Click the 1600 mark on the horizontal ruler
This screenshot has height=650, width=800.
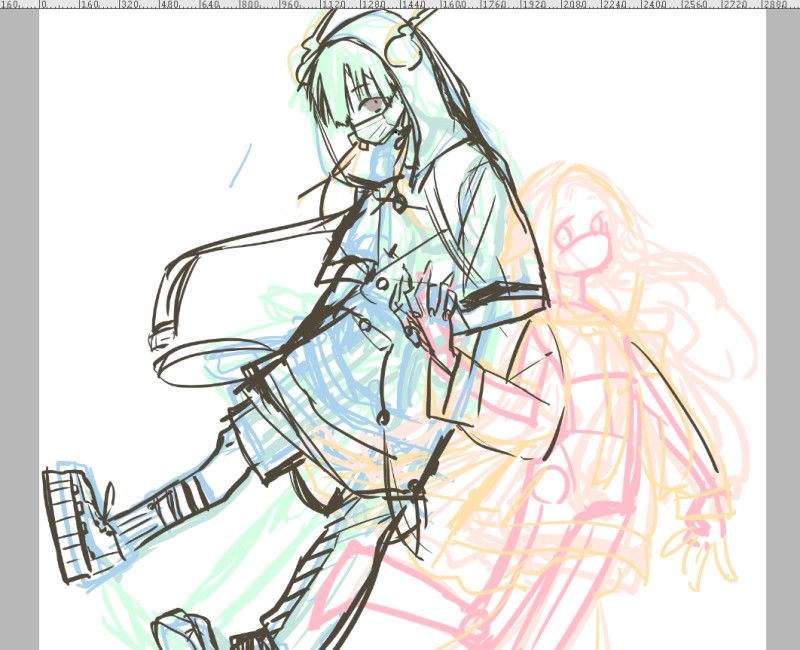tap(453, 4)
